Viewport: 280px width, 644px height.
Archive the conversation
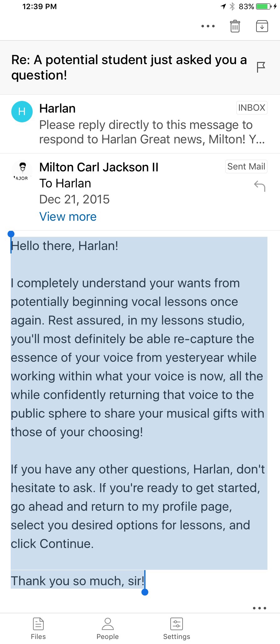pos(262,26)
